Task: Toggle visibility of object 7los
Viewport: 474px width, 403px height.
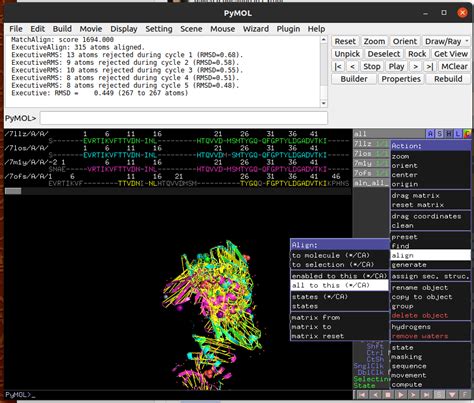Action: tap(371, 154)
